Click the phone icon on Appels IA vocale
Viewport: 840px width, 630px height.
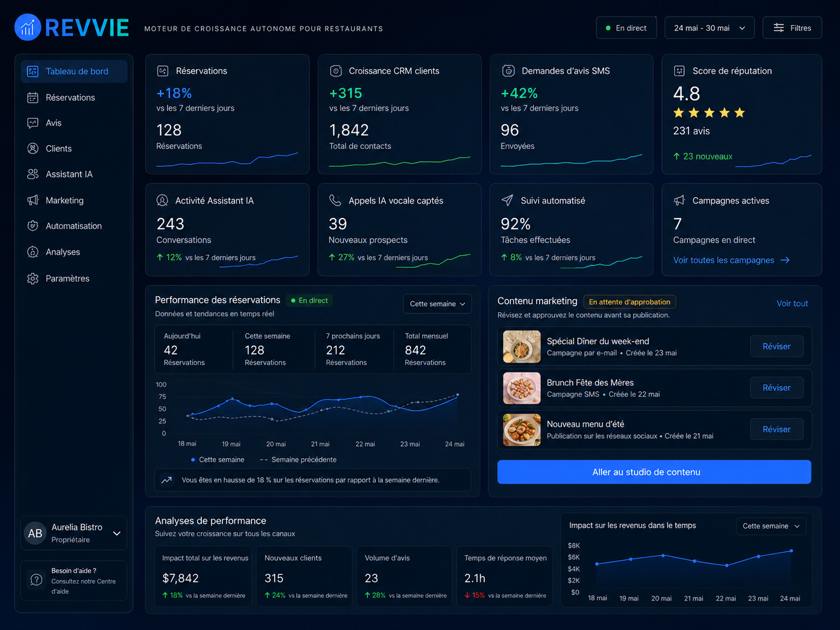[x=335, y=201]
